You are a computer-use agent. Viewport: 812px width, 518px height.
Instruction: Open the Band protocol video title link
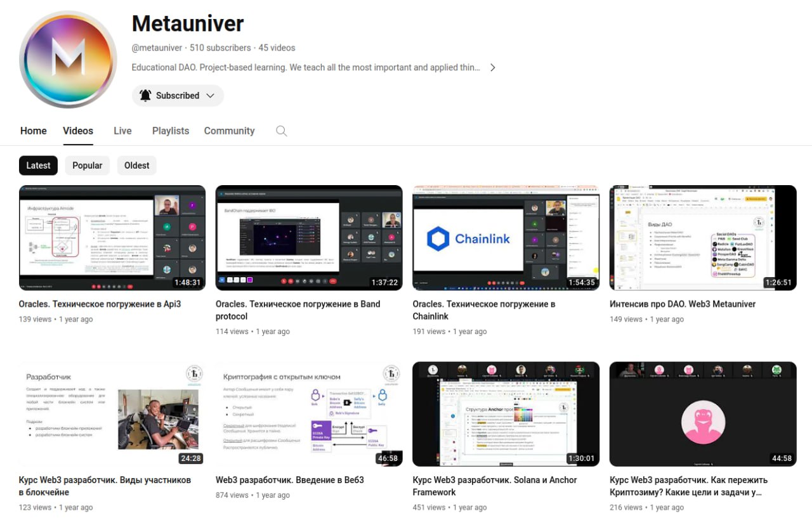coord(298,310)
